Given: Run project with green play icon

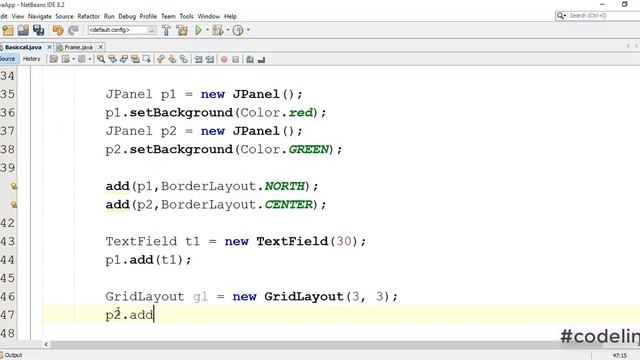Looking at the screenshot, I should (x=198, y=30).
